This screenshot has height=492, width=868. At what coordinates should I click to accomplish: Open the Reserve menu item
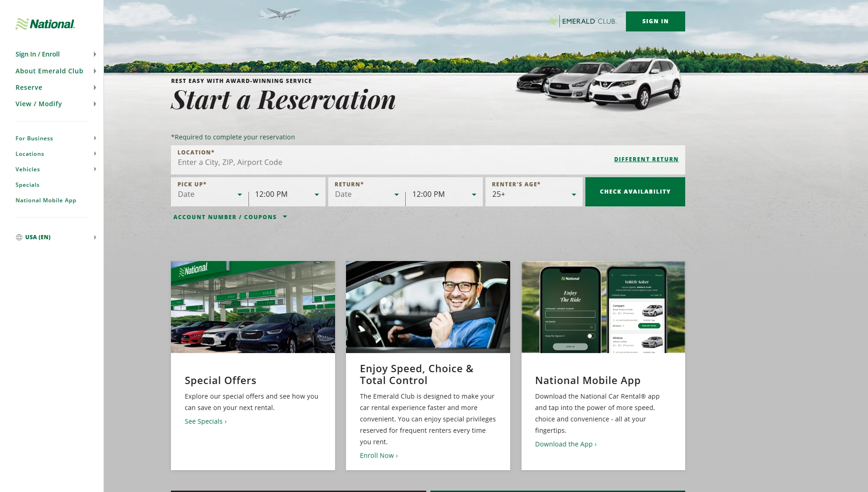[29, 87]
